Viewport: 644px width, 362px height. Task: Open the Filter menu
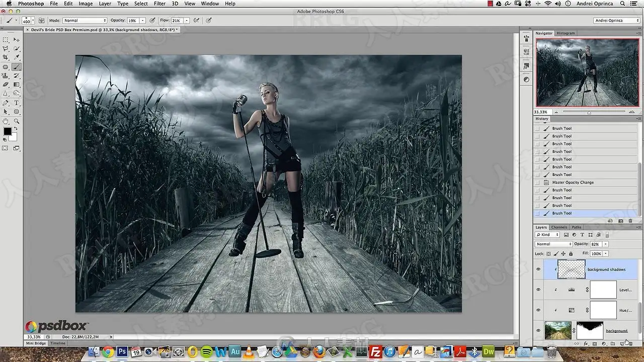click(x=159, y=4)
